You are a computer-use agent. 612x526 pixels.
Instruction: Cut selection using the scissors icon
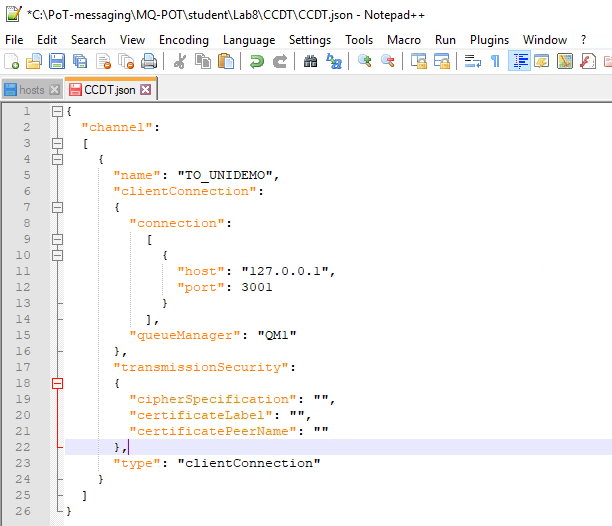pyautogui.click(x=180, y=62)
